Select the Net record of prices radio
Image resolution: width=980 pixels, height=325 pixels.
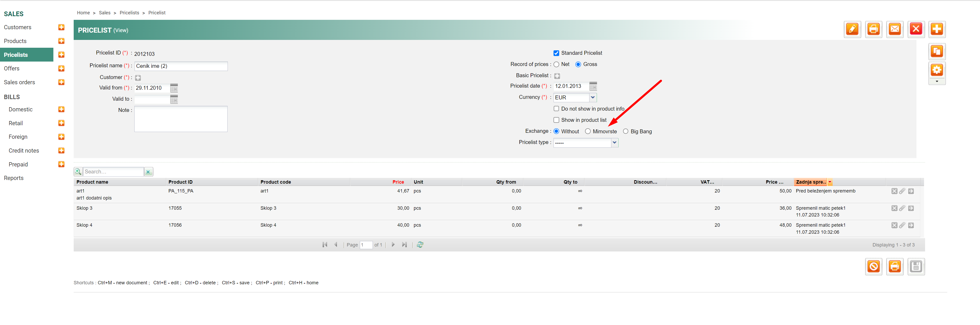[x=556, y=64]
